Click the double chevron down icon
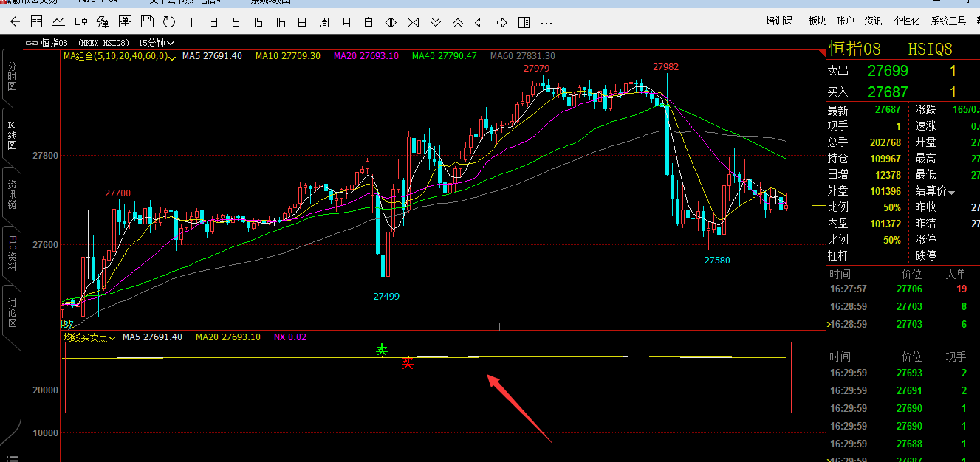This screenshot has height=462, width=980. pyautogui.click(x=436, y=22)
